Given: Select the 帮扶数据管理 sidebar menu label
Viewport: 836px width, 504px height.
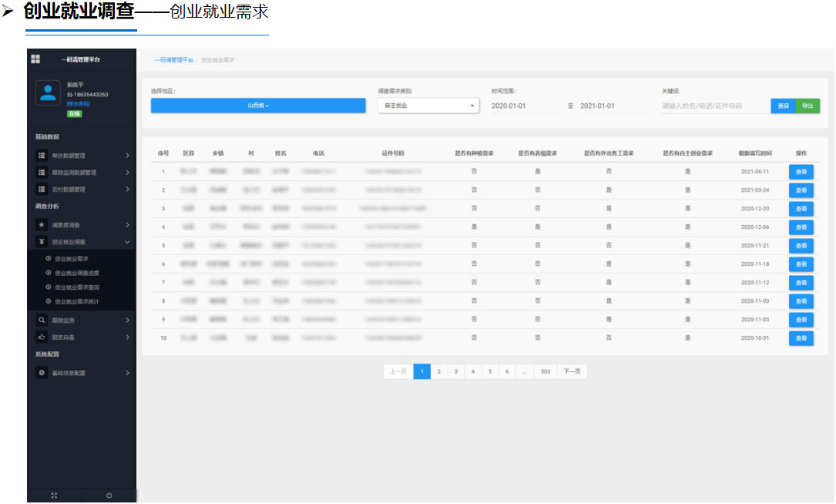Looking at the screenshot, I should click(x=69, y=156).
